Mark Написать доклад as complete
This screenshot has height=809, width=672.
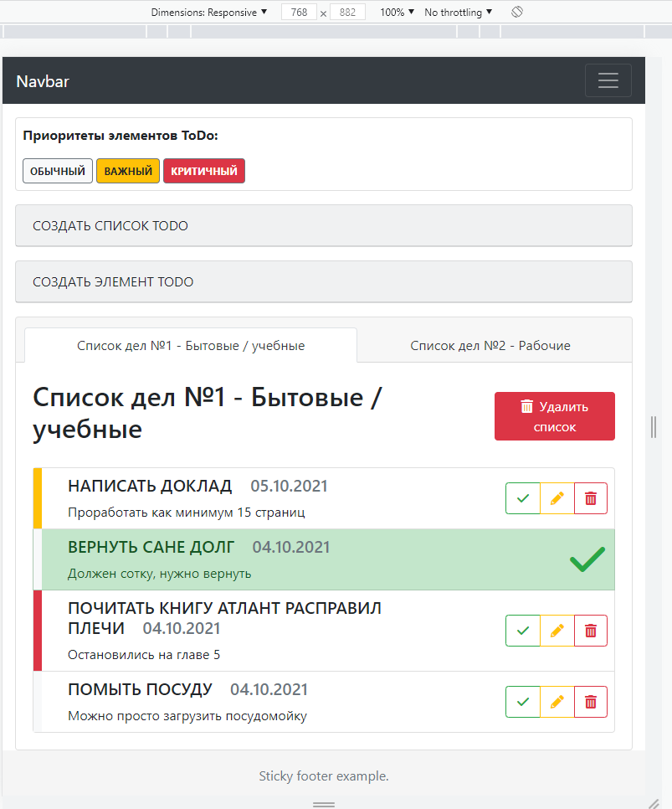(x=522, y=498)
